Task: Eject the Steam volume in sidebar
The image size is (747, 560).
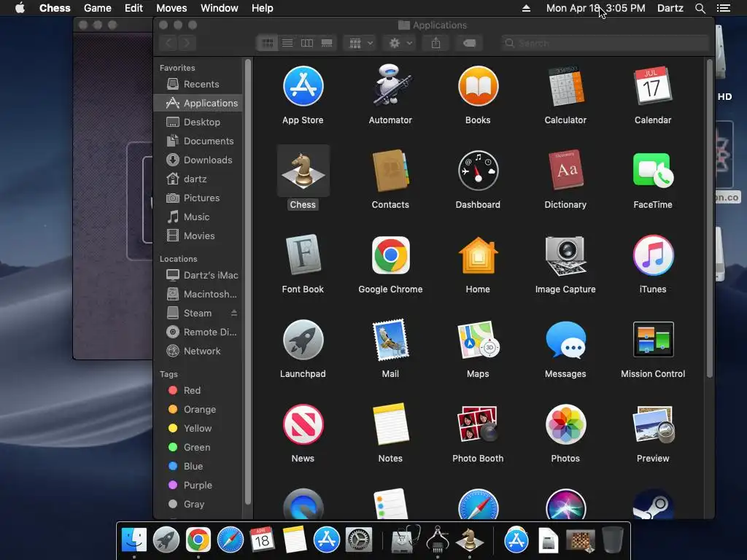Action: click(x=234, y=313)
